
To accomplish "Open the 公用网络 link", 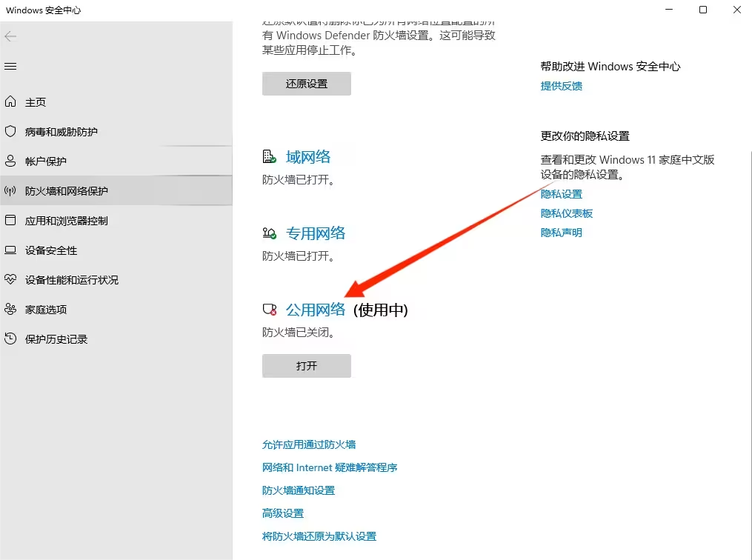I will click(316, 310).
